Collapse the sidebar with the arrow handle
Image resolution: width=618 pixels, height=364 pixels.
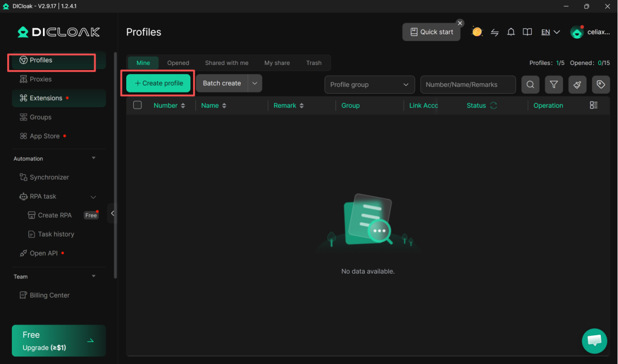click(112, 214)
